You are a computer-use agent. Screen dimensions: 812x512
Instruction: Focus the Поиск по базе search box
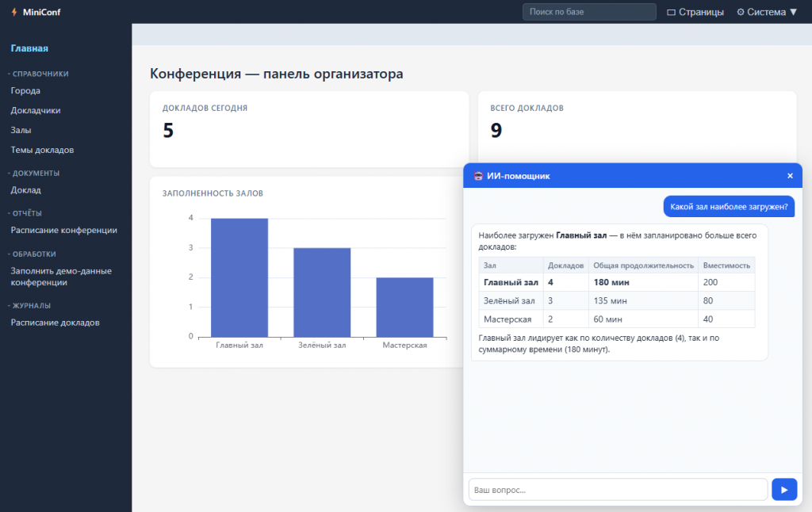pyautogui.click(x=589, y=12)
